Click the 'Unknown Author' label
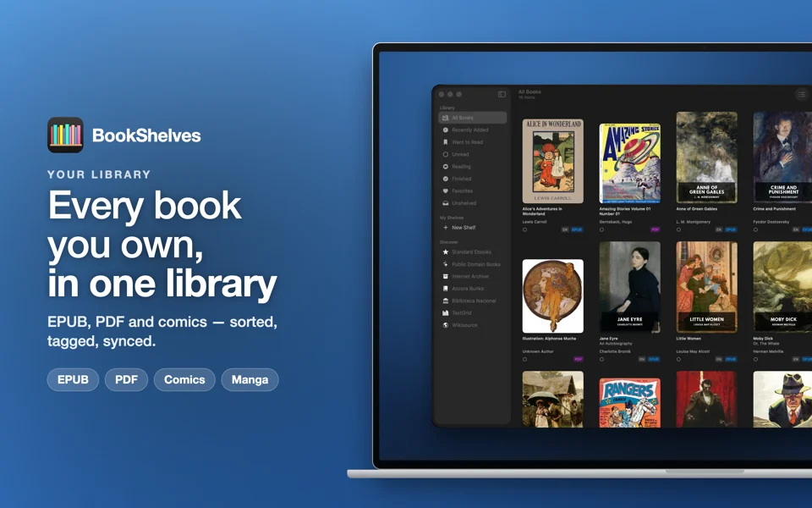Image resolution: width=812 pixels, height=508 pixels. click(x=538, y=351)
